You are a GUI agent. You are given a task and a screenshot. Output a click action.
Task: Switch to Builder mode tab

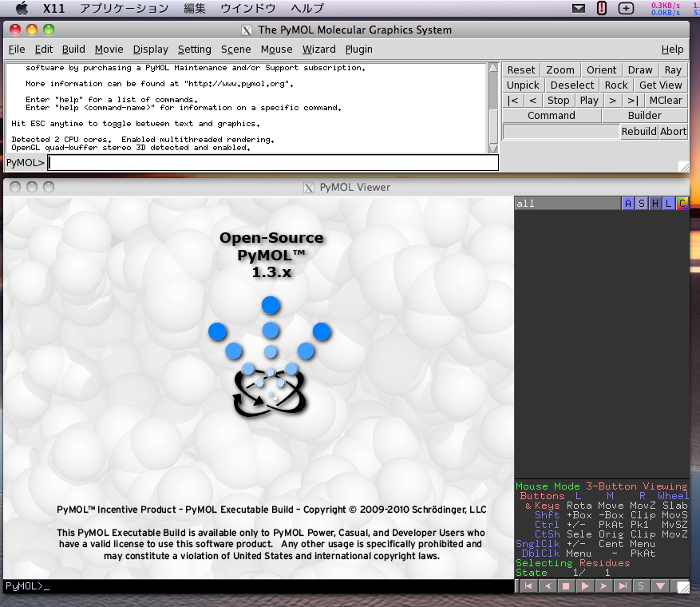coord(645,116)
